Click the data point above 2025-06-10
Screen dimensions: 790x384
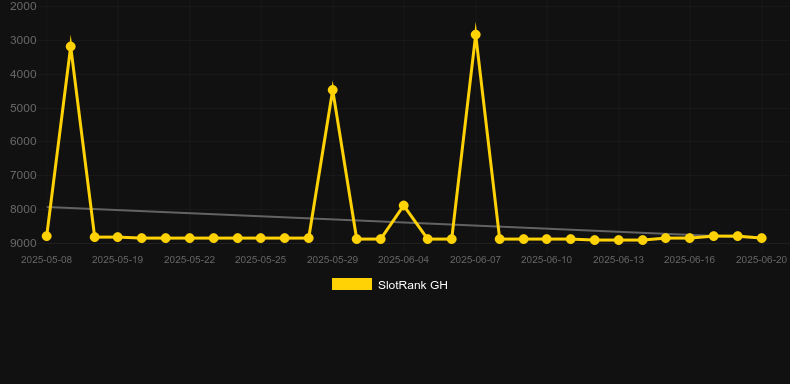[547, 239]
